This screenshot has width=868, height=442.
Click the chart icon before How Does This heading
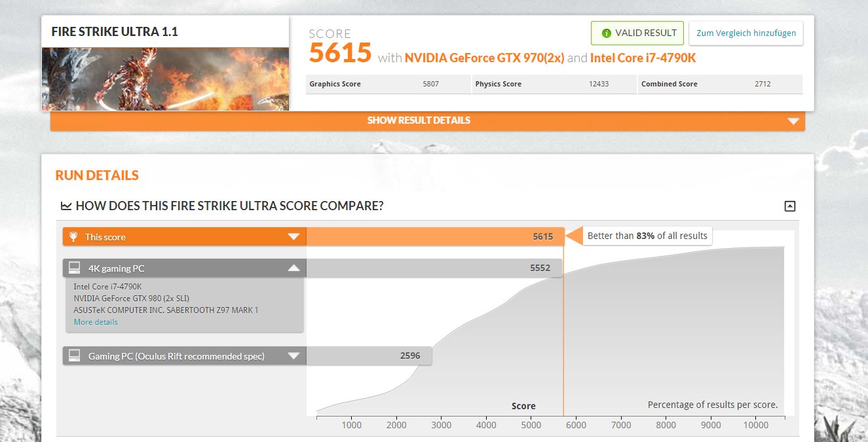point(66,206)
